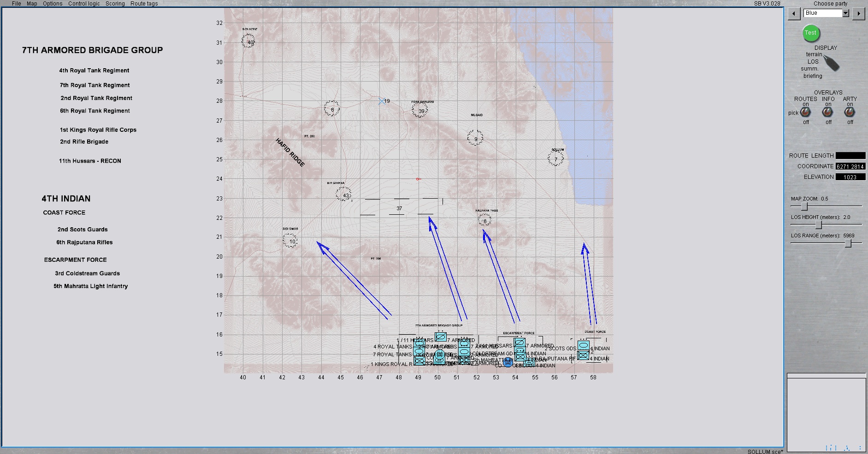The width and height of the screenshot is (868, 454).
Task: Open the Route tags menu
Action: (144, 3)
